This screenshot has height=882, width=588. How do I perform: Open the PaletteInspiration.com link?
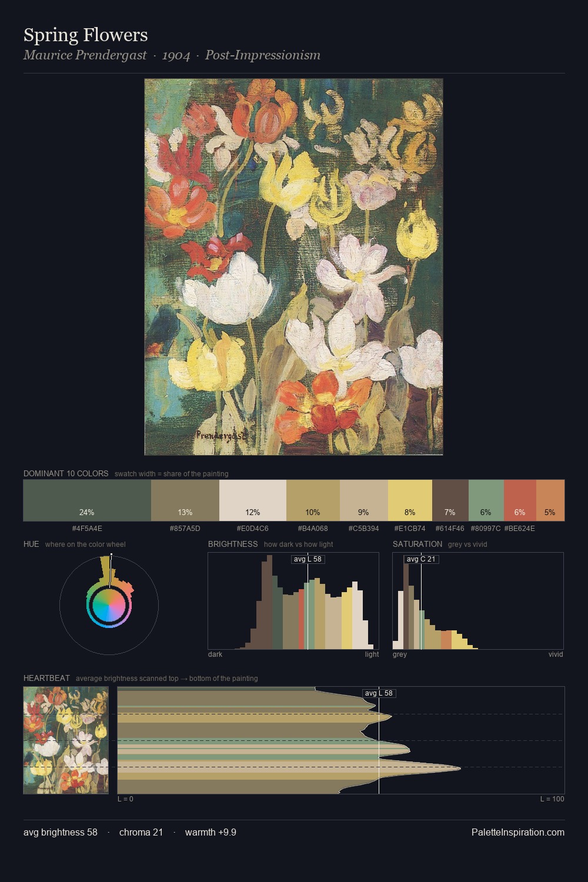518,832
